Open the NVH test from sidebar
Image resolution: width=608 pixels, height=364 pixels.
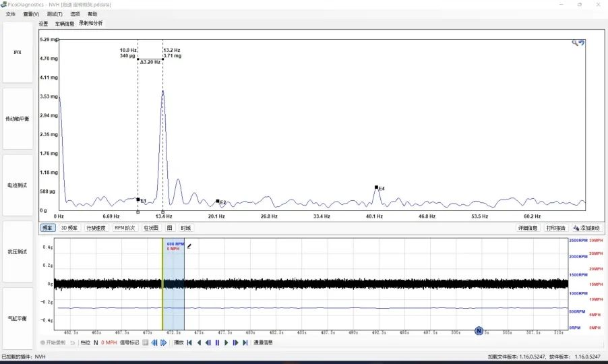click(x=18, y=53)
